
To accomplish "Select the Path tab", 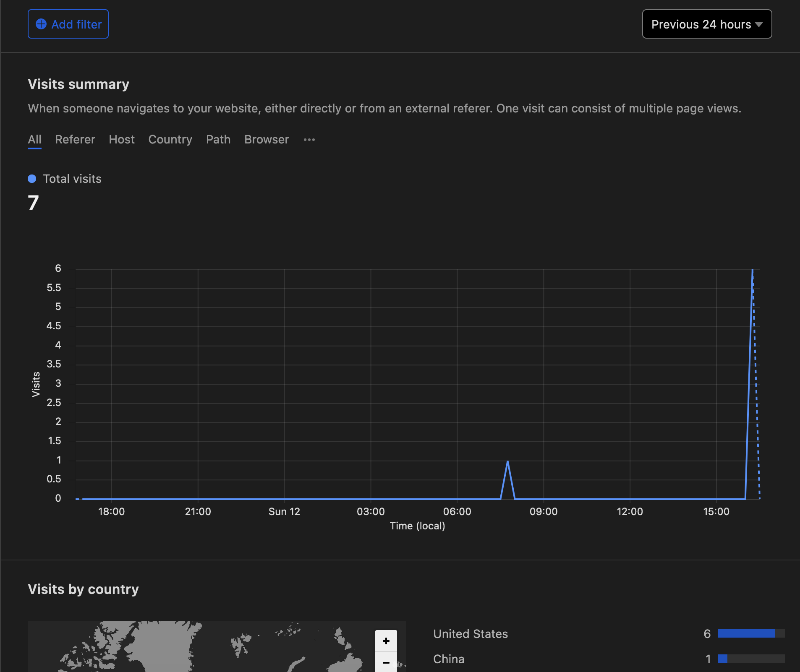I will pyautogui.click(x=218, y=139).
